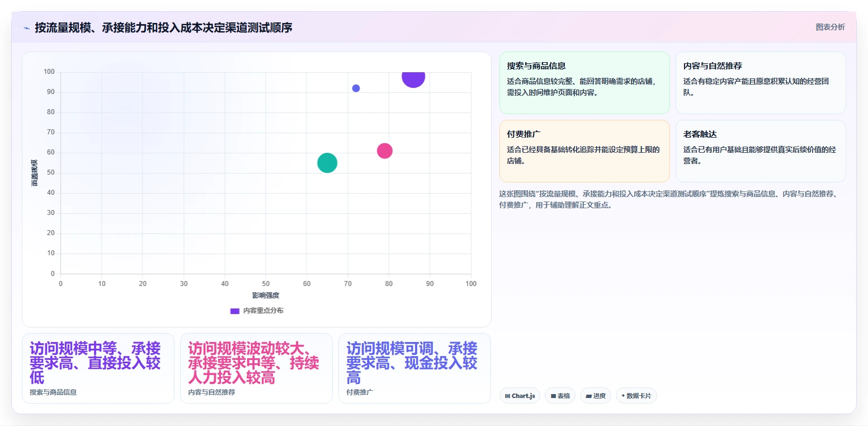Click the 图表分析 label in the header

830,27
